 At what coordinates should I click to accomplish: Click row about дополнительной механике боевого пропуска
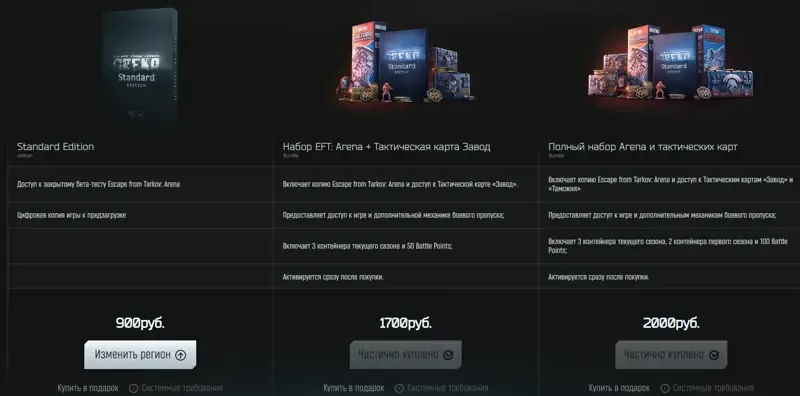click(406, 215)
